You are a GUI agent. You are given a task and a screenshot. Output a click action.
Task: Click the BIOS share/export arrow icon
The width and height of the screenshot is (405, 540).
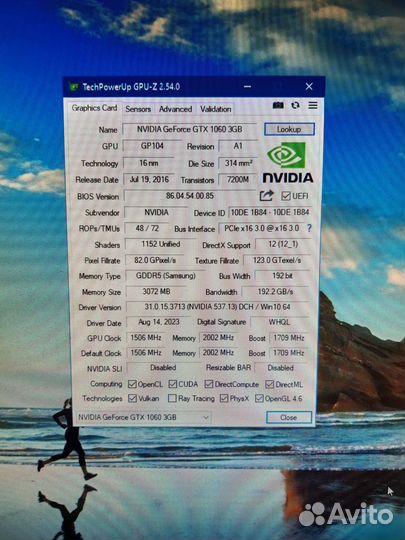click(267, 196)
